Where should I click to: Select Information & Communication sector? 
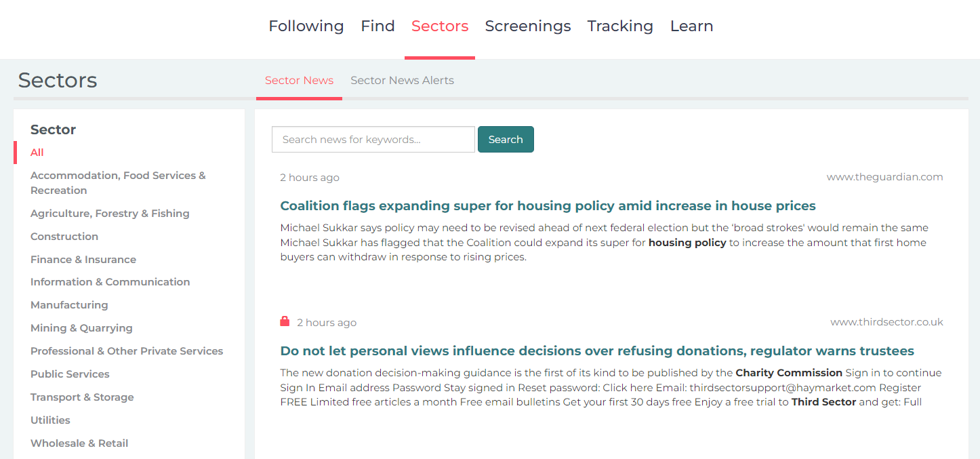(110, 282)
